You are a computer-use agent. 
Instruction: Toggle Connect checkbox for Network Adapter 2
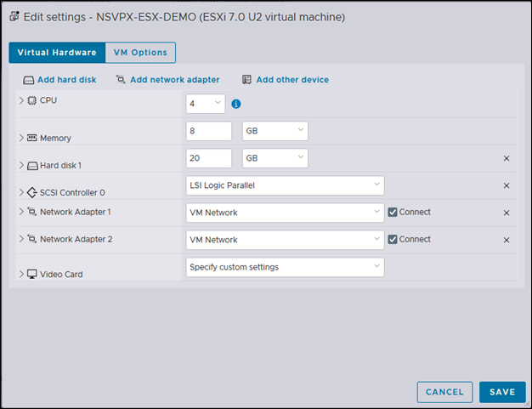tap(393, 240)
